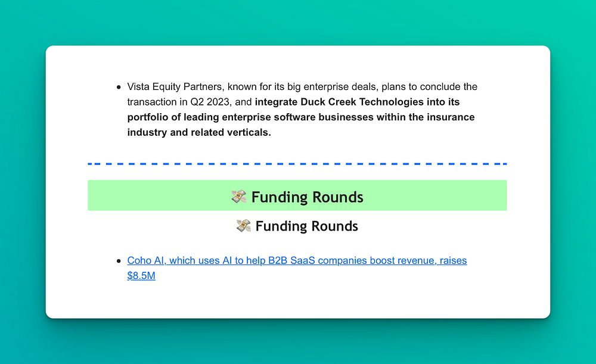Click the "$8.5M" linked text

click(x=141, y=275)
